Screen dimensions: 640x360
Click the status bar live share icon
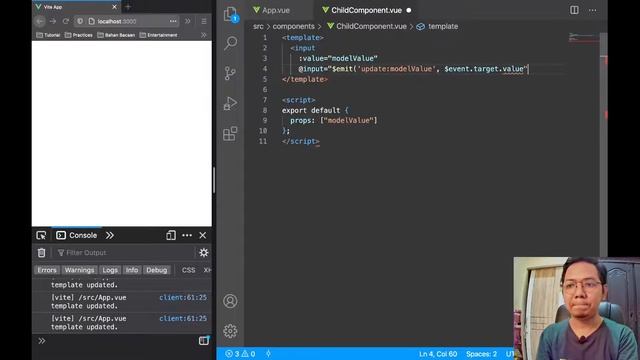269,354
